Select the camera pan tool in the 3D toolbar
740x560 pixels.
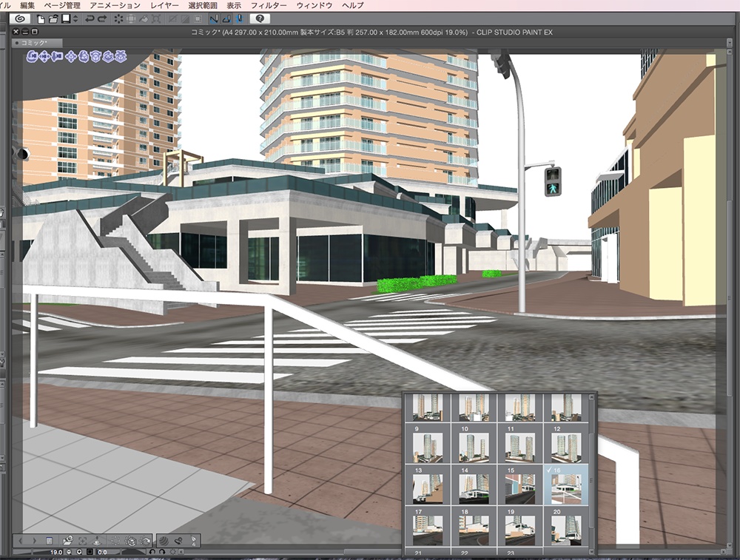point(43,56)
